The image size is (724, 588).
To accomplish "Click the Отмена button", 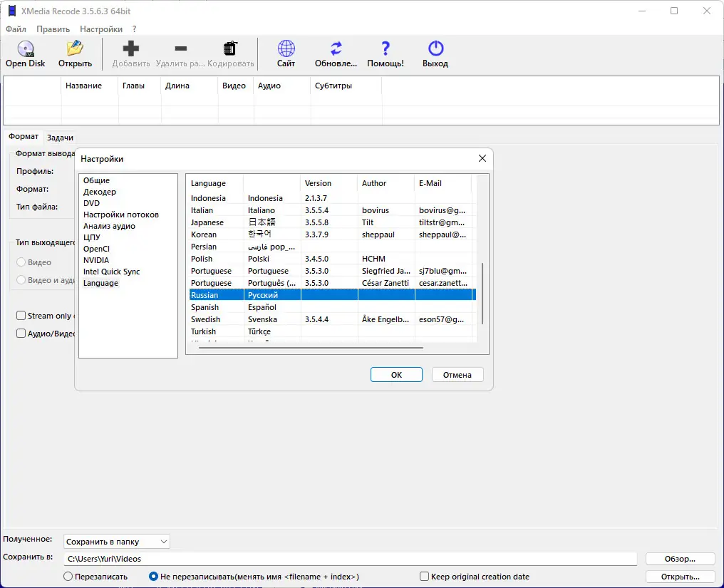I will [457, 375].
